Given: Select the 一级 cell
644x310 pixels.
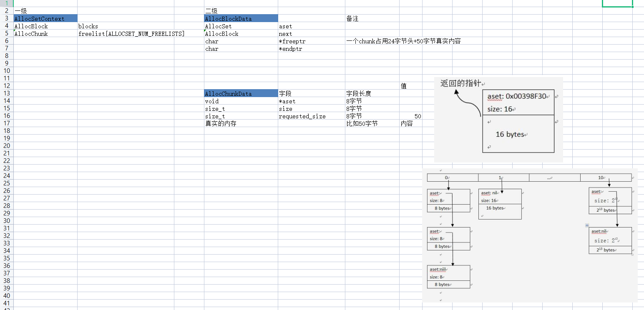Looking at the screenshot, I should click(x=45, y=11).
